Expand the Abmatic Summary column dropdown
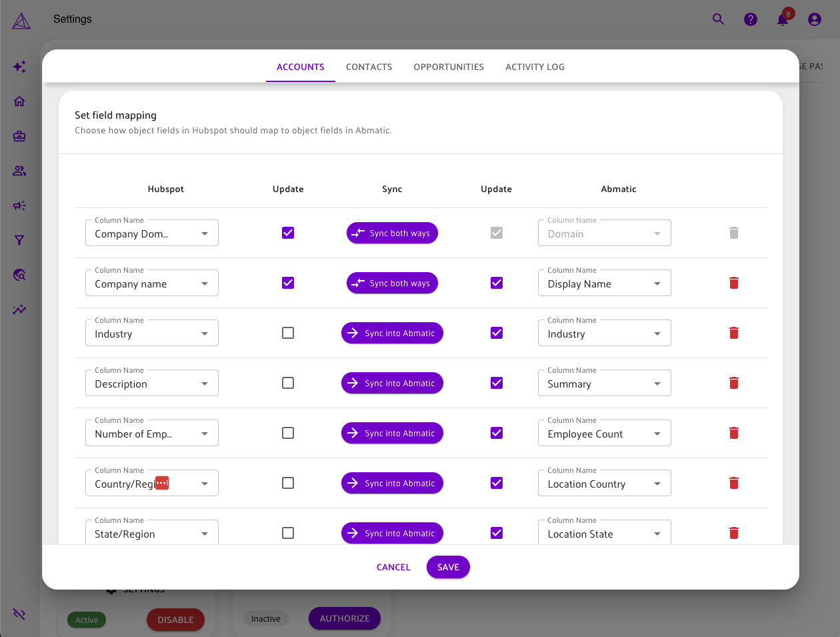Viewport: 840px width, 637px height. (x=604, y=384)
